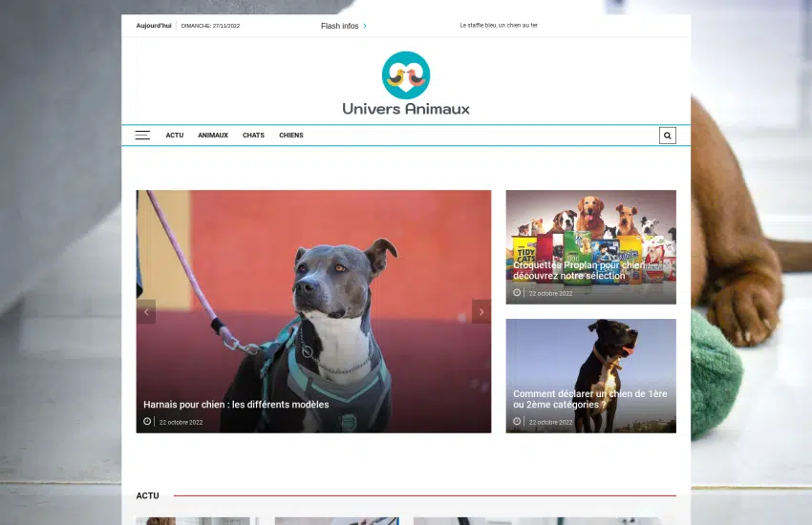
Task: Click the search magnifier icon
Action: (x=667, y=136)
